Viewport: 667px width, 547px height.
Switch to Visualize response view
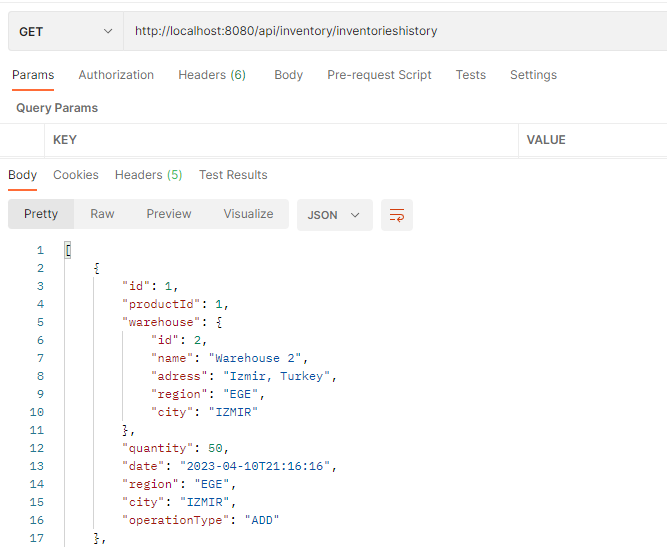248,214
